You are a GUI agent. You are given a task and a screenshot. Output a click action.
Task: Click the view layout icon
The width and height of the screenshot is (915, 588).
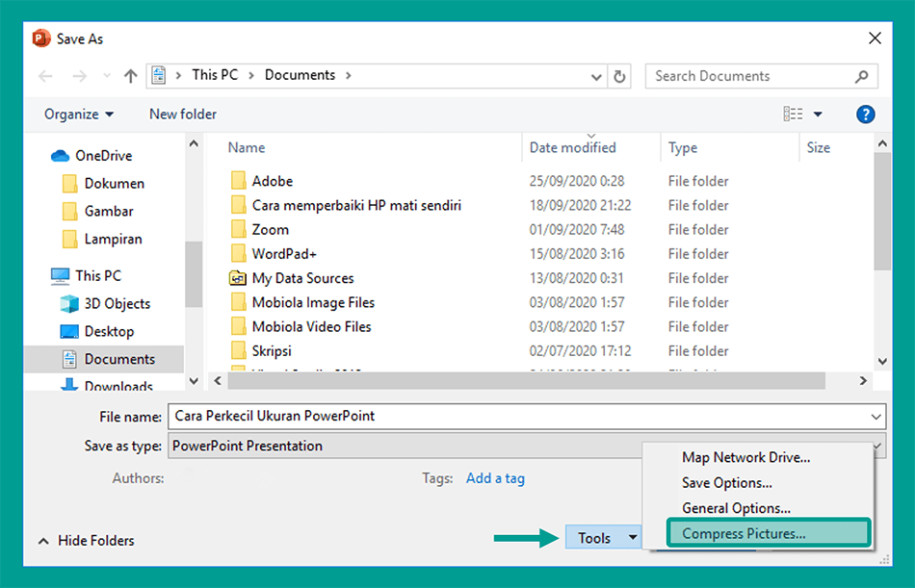pos(793,114)
